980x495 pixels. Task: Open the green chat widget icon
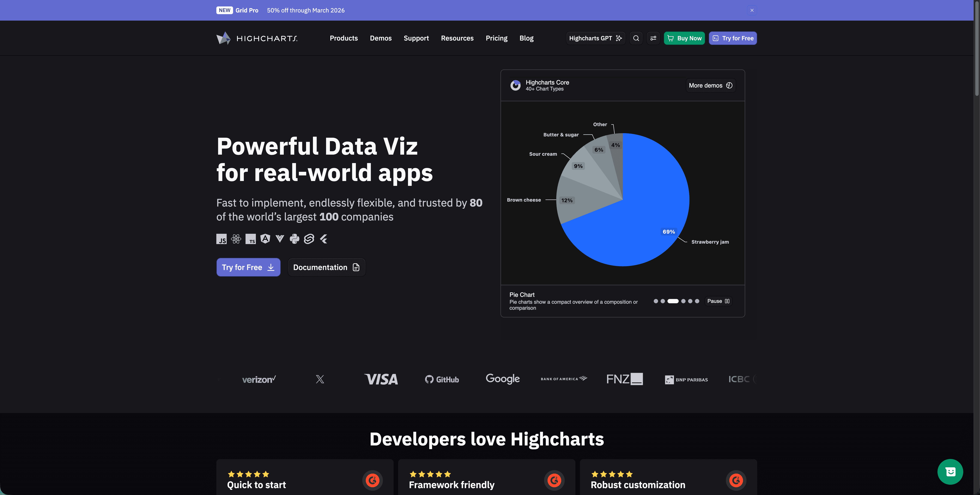click(950, 472)
